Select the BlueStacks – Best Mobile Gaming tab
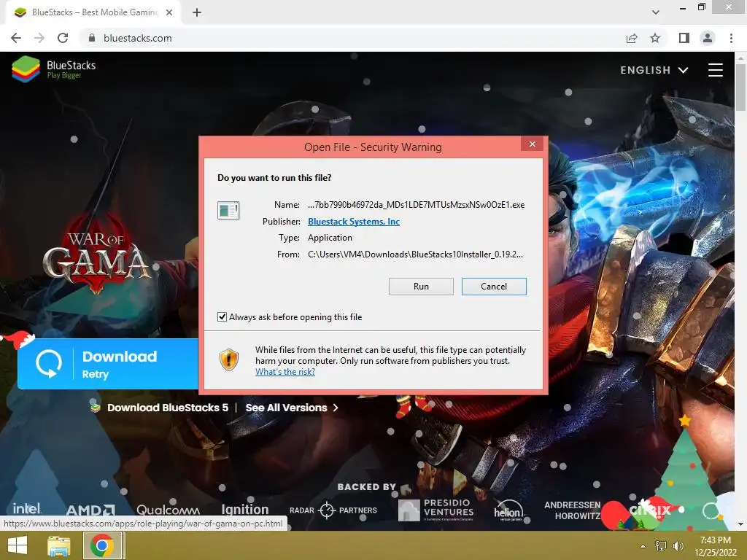This screenshot has width=747, height=560. [x=93, y=12]
